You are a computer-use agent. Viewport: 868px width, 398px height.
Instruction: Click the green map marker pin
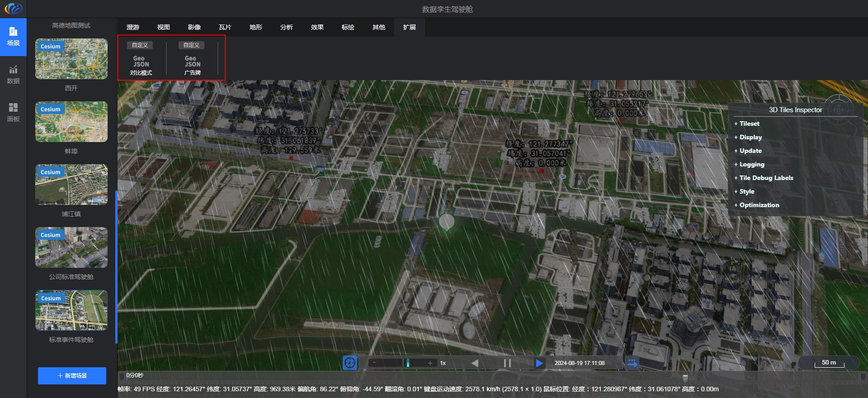coord(447,222)
